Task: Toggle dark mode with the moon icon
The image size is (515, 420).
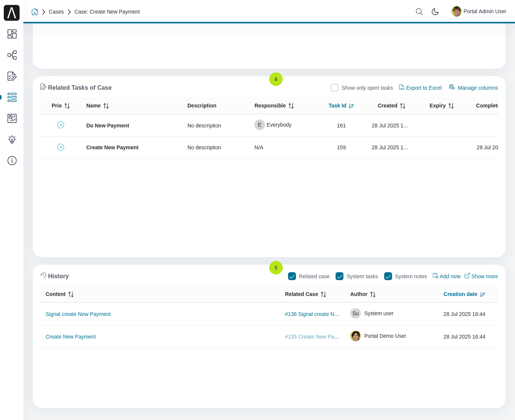Action: click(435, 12)
